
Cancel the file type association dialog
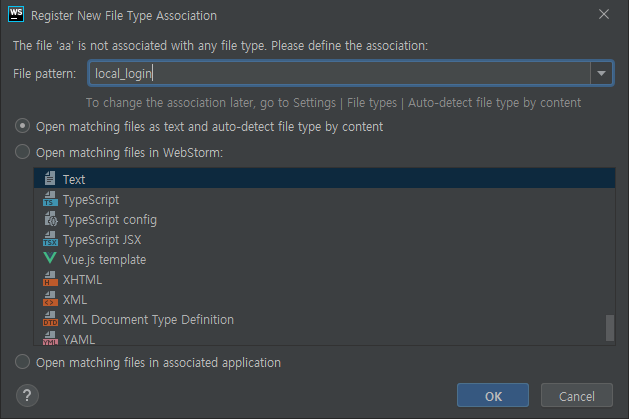[x=576, y=396]
